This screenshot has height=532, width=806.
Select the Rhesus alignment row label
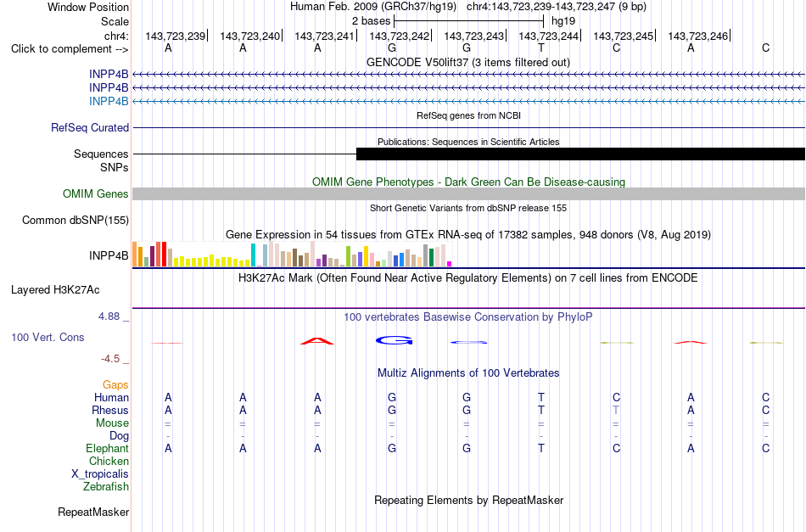(110, 410)
